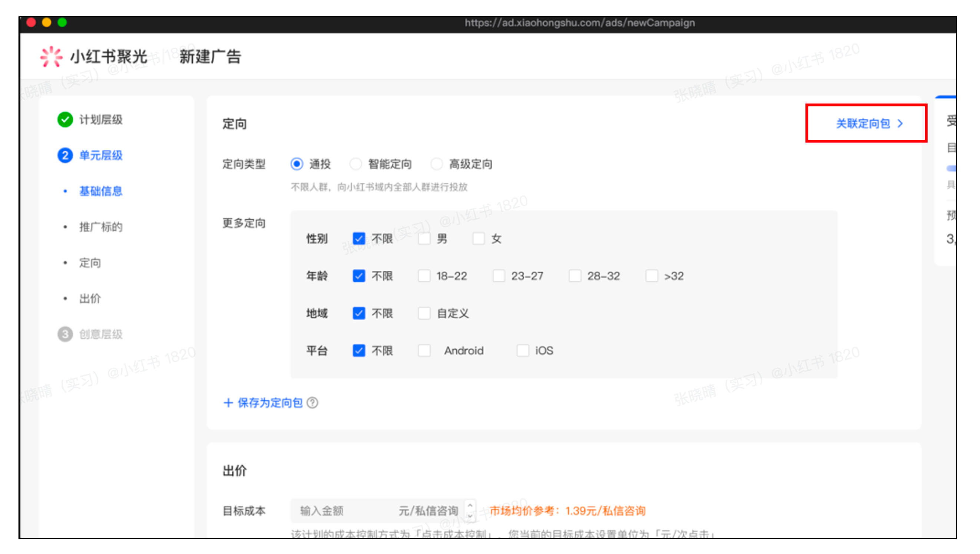
Task: Go to the 基础信息 section
Action: 101,191
